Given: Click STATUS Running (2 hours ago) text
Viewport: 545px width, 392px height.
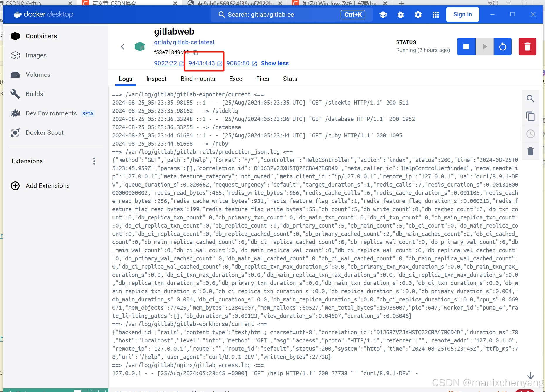Looking at the screenshot, I should [x=423, y=46].
